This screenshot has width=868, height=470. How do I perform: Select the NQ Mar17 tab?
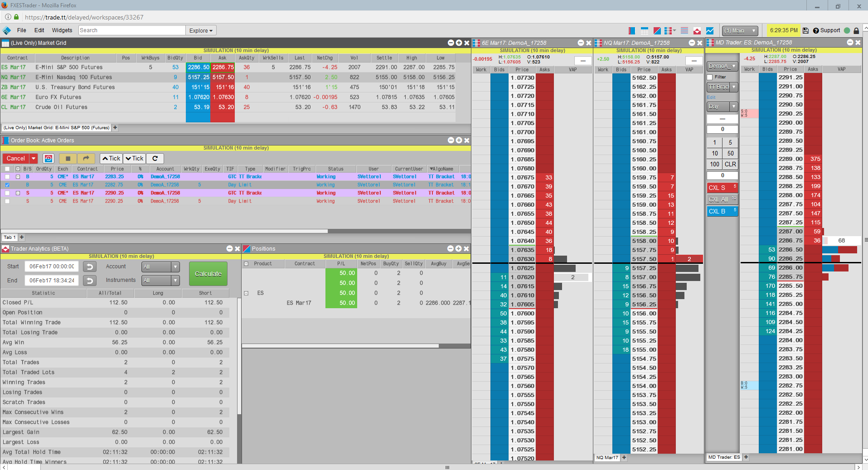click(607, 458)
